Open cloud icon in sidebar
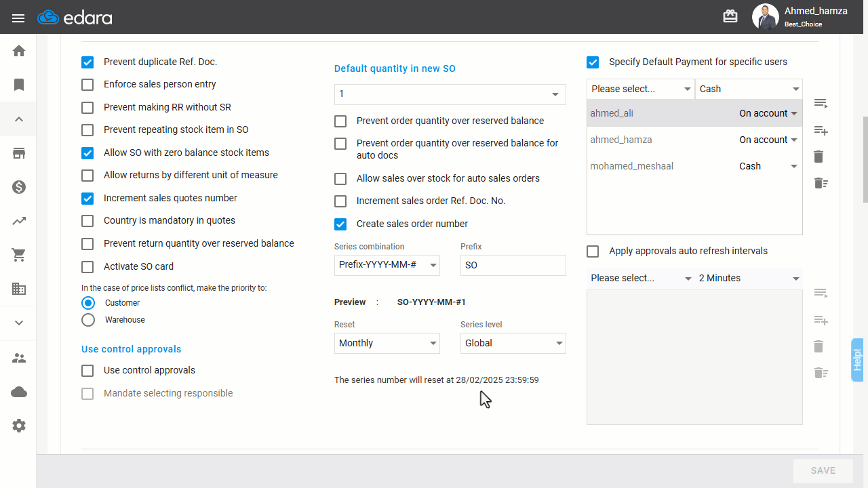The height and width of the screenshot is (488, 868). tap(19, 392)
